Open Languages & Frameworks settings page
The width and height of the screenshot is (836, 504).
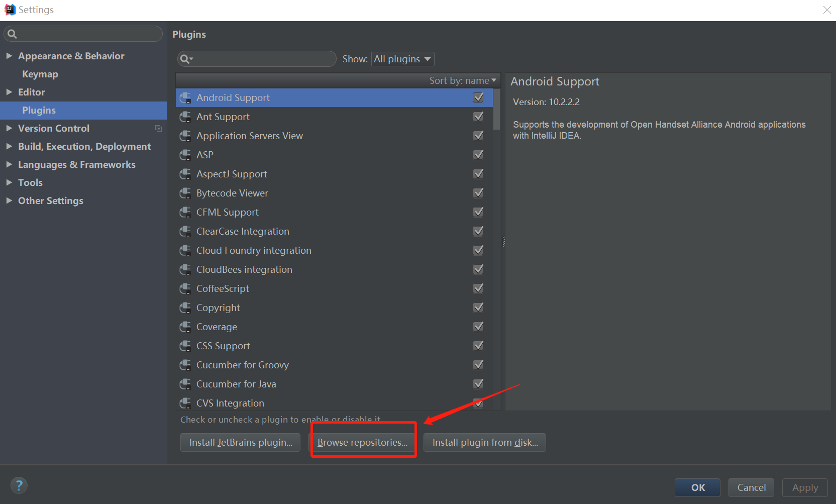(x=77, y=164)
